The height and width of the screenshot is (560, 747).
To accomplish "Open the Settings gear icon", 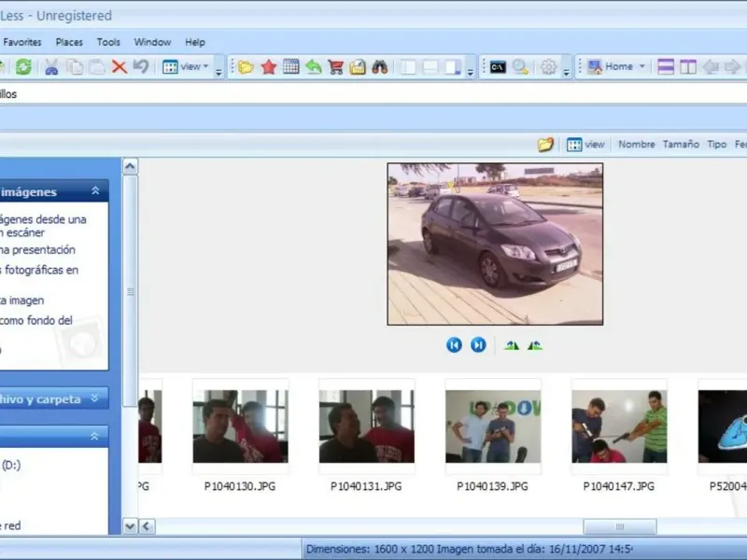I will (548, 66).
